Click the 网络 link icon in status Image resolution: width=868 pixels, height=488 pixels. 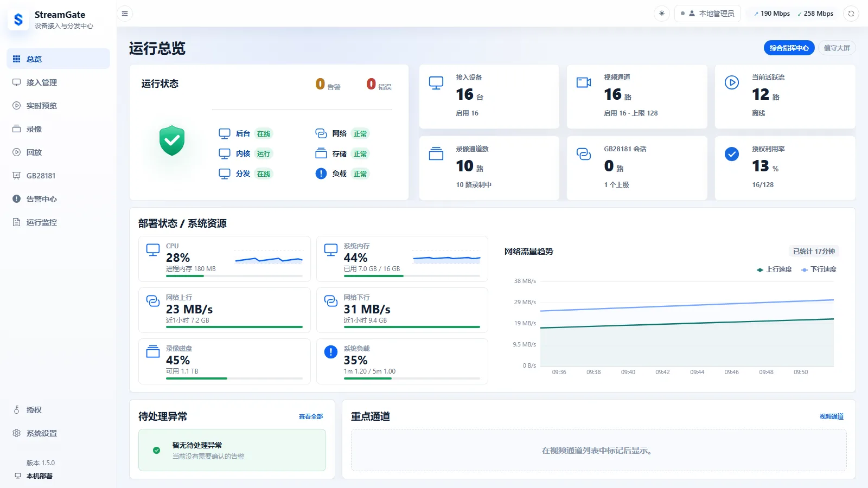click(x=321, y=133)
